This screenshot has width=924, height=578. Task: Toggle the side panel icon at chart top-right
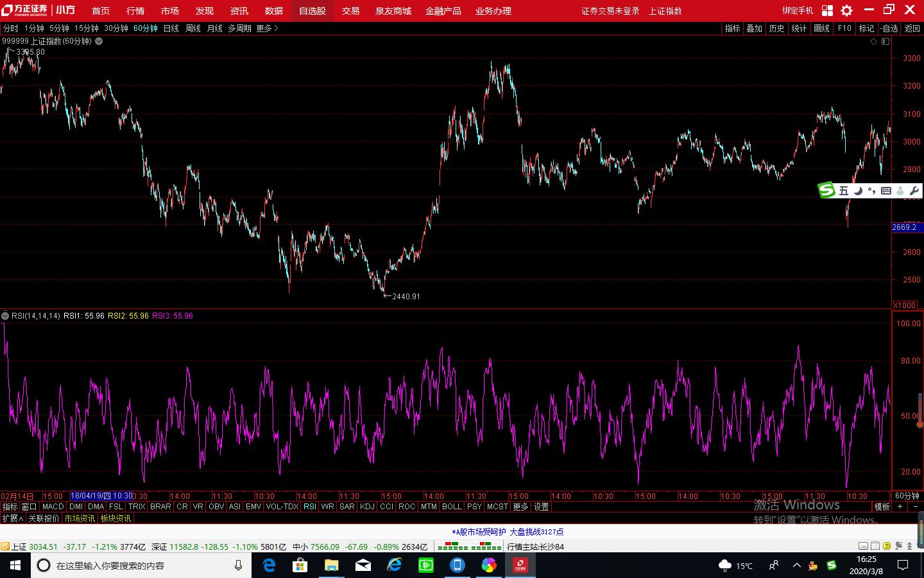point(886,41)
